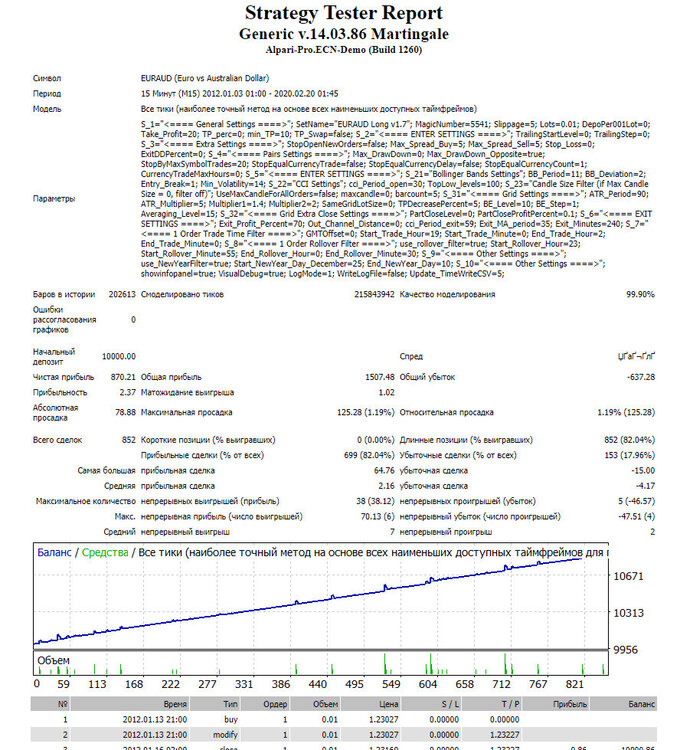This screenshot has height=750, width=680.
Task: Select average loss trade '-4.17'
Action: [x=645, y=486]
